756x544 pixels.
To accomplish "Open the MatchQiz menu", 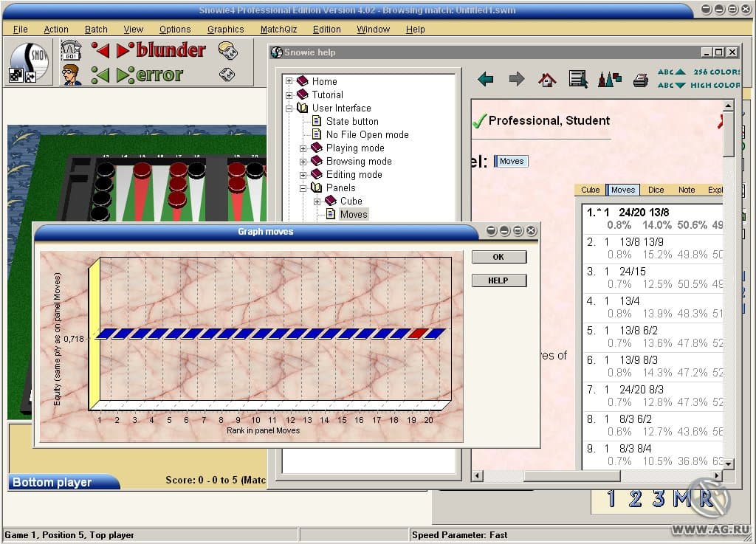I will 278,30.
